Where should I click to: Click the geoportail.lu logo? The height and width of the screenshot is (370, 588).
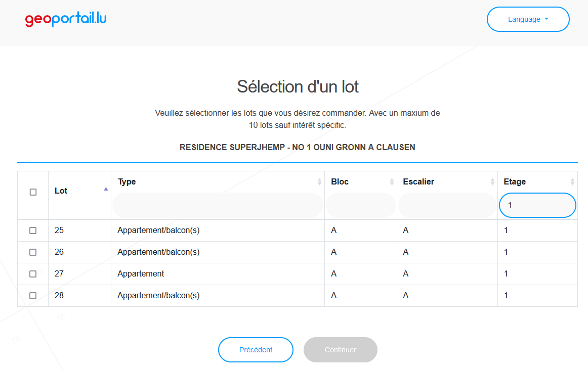point(66,19)
